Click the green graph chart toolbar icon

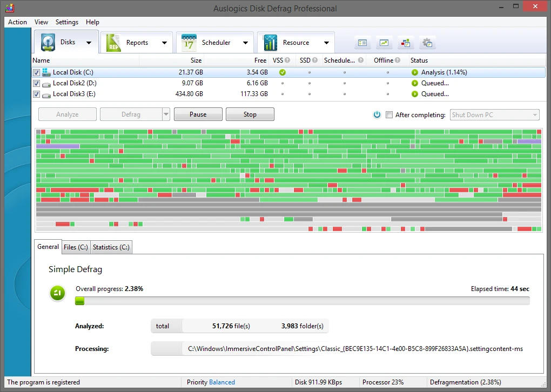click(384, 43)
